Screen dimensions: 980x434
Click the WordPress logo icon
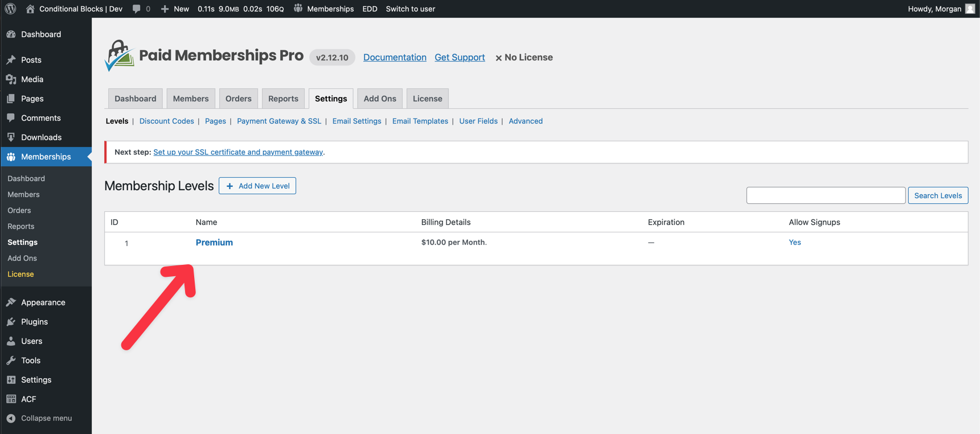[10, 9]
